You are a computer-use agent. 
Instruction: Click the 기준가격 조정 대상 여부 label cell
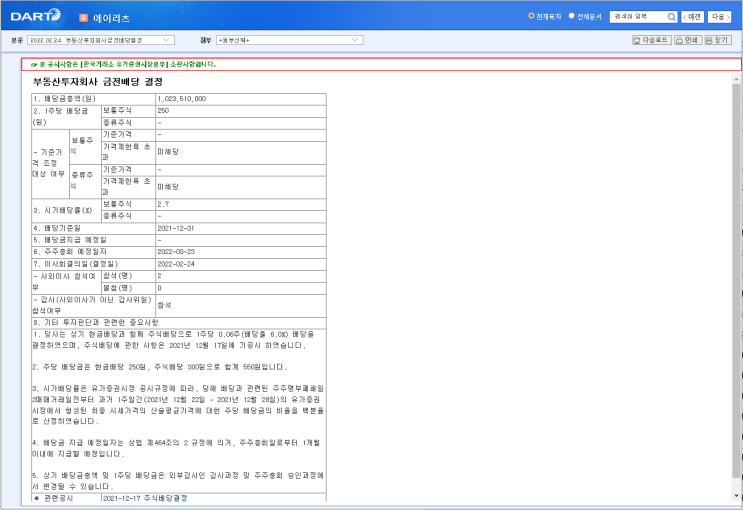pyautogui.click(x=50, y=164)
